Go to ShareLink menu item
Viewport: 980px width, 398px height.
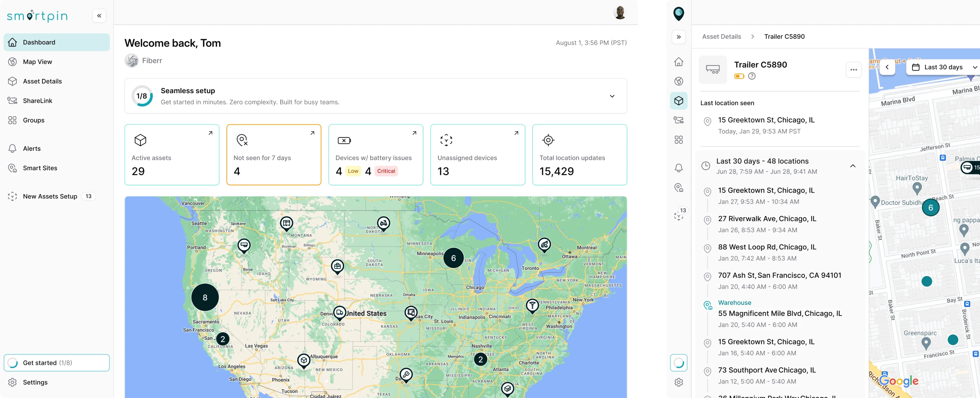coord(37,101)
